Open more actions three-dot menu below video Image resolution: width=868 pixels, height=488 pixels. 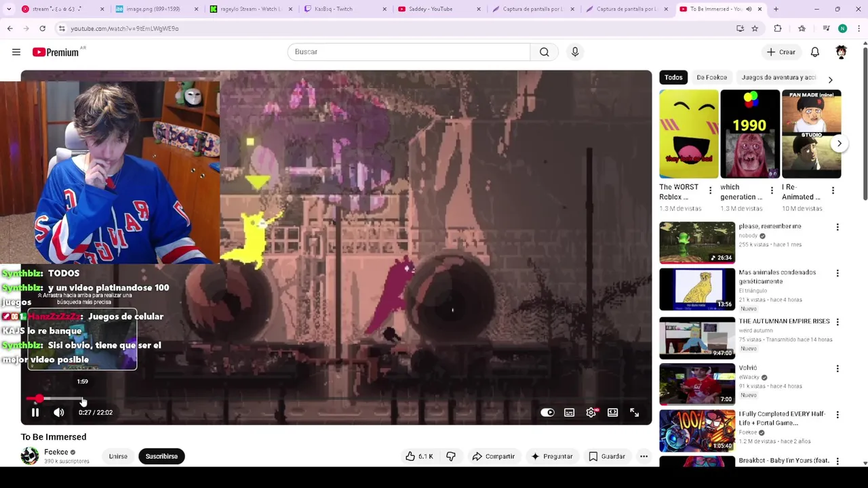tap(644, 456)
